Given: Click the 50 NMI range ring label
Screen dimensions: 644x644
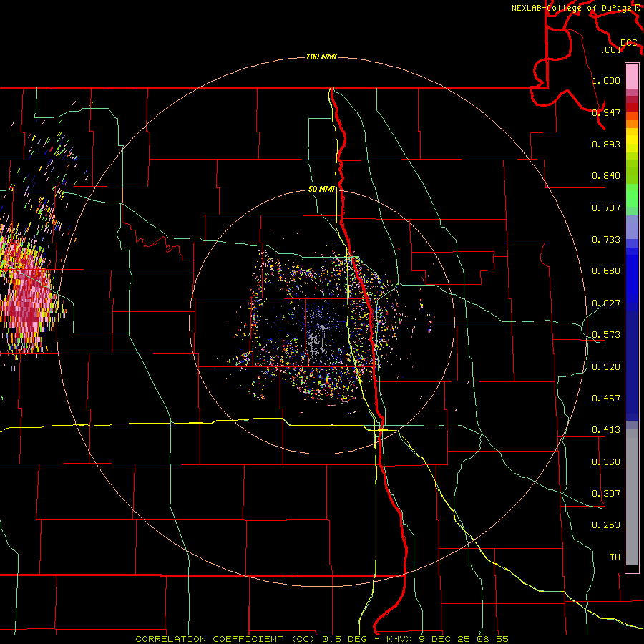Looking at the screenshot, I should [321, 190].
